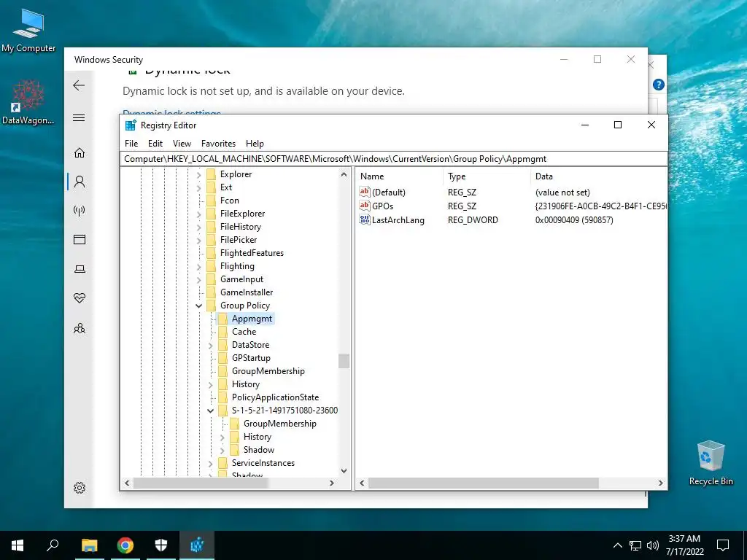This screenshot has width=747, height=560.
Task: Open the File menu in Registry Editor
Action: point(131,144)
